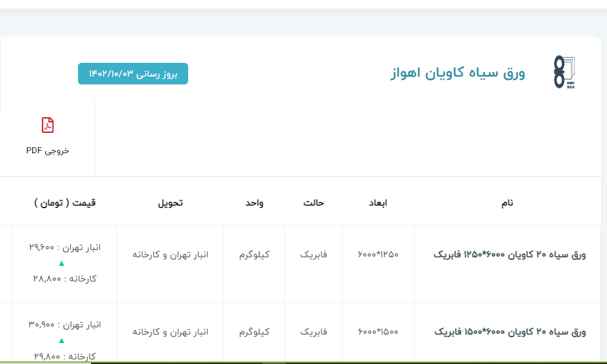Click the قیمت ( تومان ) column header
Viewport: 607px width, 364px height.
tap(65, 203)
